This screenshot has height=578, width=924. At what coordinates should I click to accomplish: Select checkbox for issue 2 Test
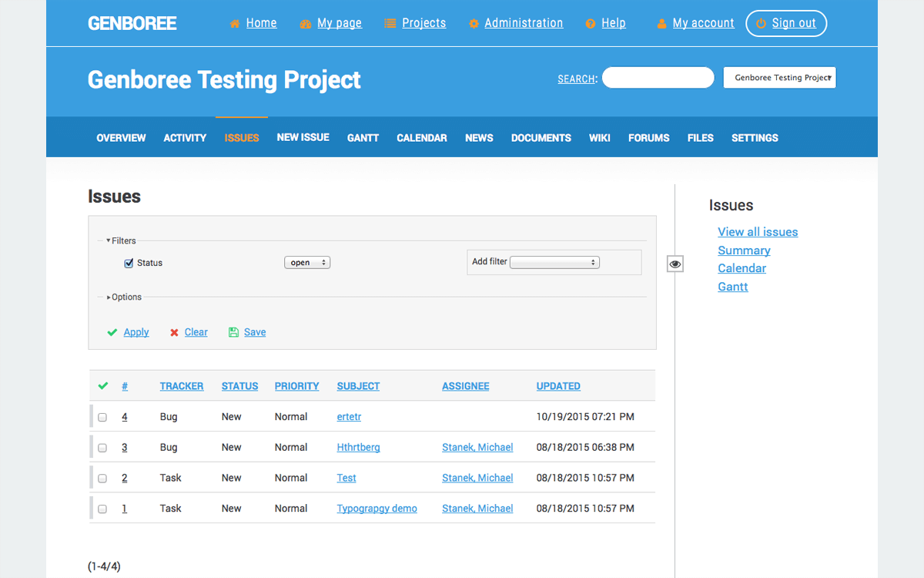click(102, 479)
